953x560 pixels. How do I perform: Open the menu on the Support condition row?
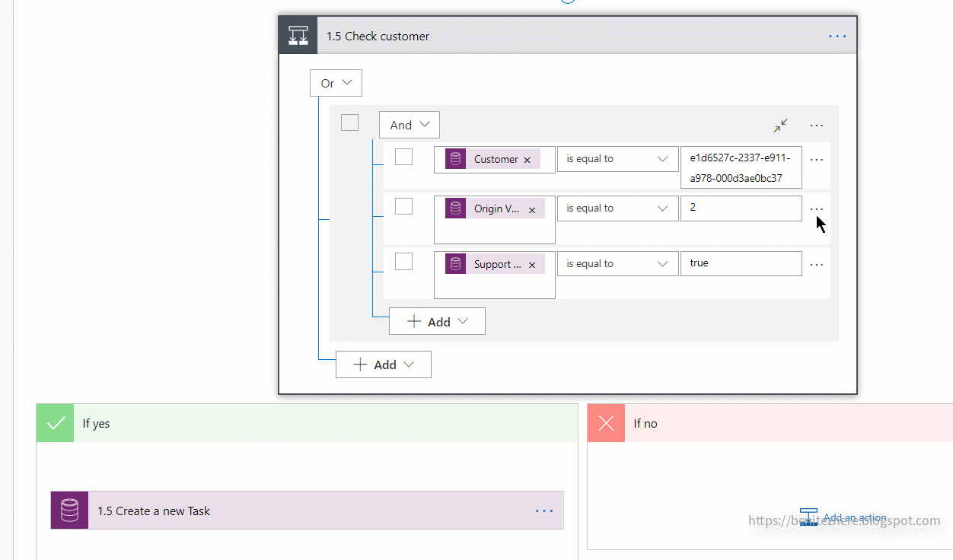(x=816, y=263)
